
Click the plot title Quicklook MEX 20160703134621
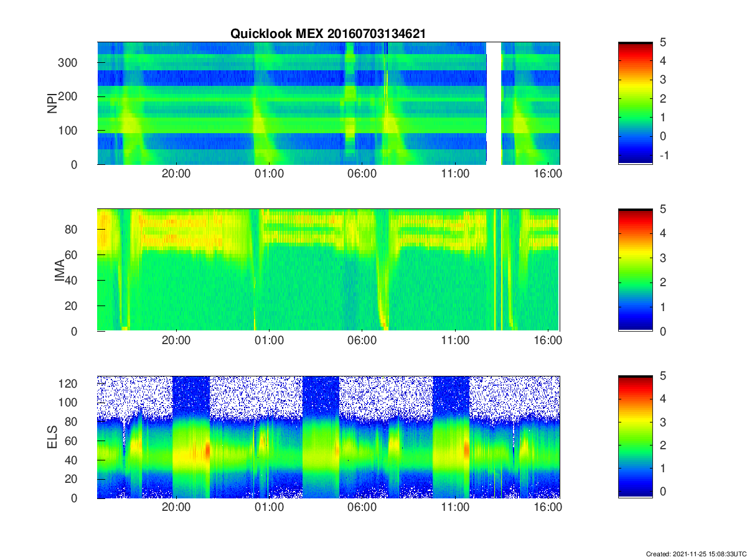(328, 34)
